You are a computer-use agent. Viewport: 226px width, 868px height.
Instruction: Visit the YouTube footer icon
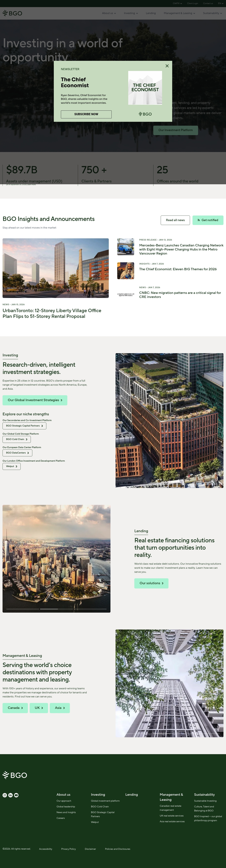pyautogui.click(x=16, y=795)
